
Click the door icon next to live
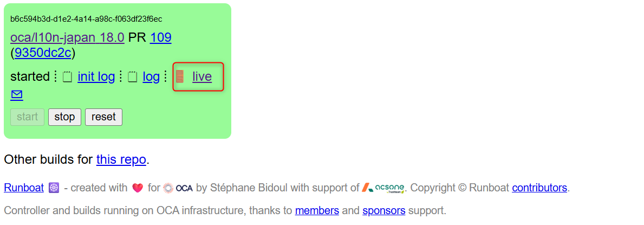coord(179,76)
